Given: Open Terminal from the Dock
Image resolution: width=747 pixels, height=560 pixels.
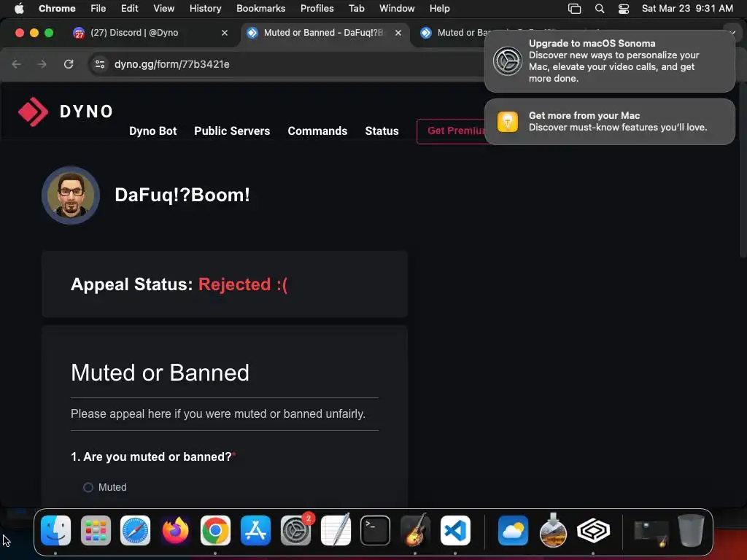Looking at the screenshot, I should pyautogui.click(x=376, y=531).
